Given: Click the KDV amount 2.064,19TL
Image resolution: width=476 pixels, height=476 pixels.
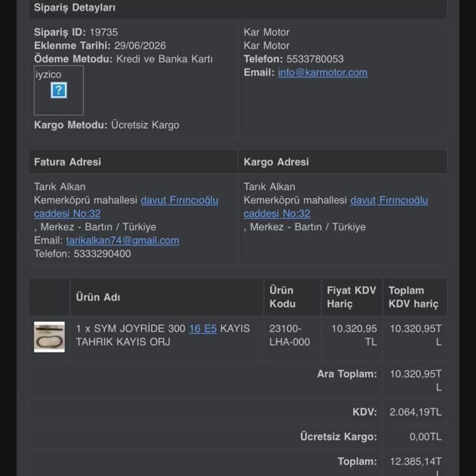Looking at the screenshot, I should [x=415, y=412].
